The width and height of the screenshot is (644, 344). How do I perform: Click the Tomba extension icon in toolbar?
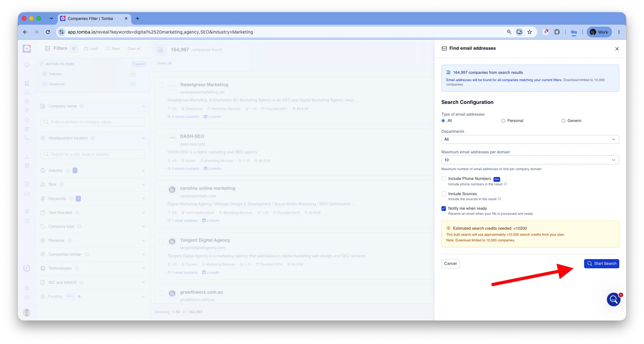[x=545, y=32]
